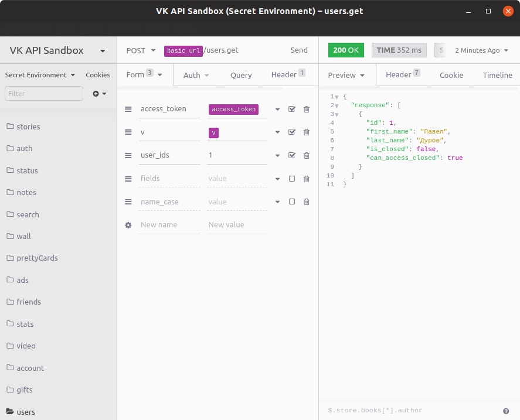
Task: Click the drag handle for user_ids row
Action: (128, 155)
